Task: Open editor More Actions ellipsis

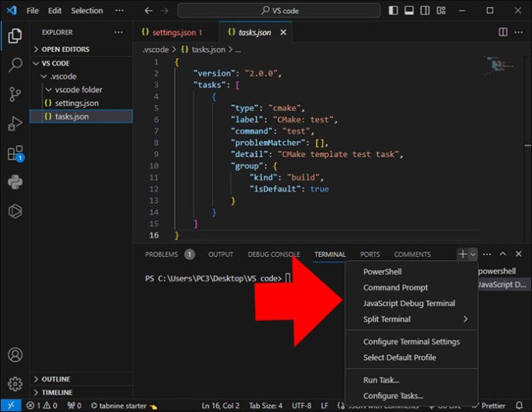Action: tap(518, 32)
